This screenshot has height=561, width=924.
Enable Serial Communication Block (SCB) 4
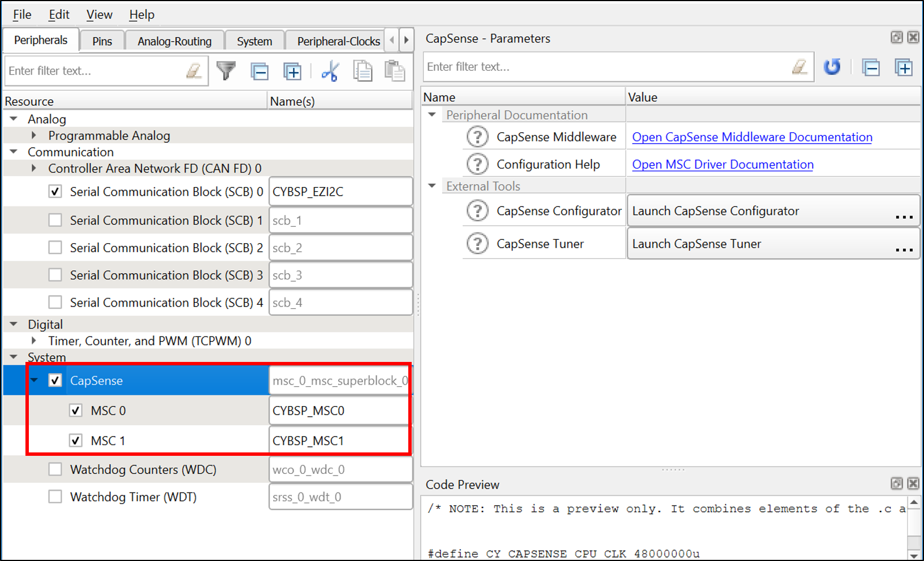[55, 303]
